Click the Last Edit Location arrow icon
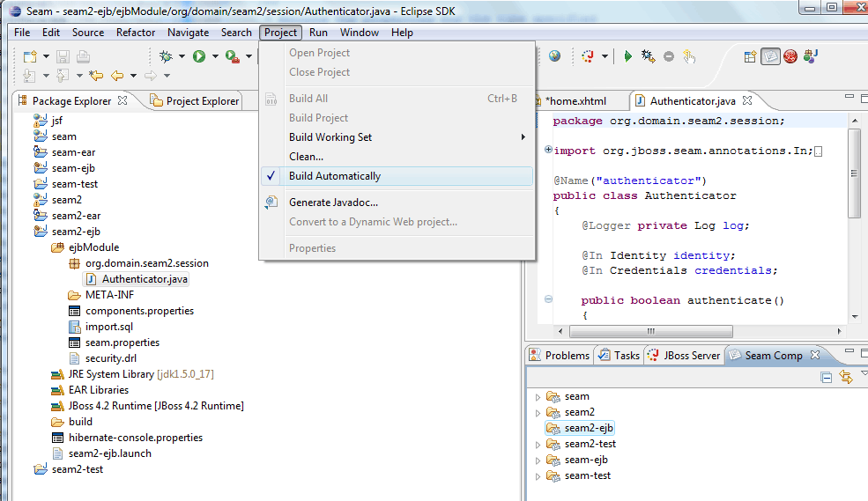 [96, 76]
